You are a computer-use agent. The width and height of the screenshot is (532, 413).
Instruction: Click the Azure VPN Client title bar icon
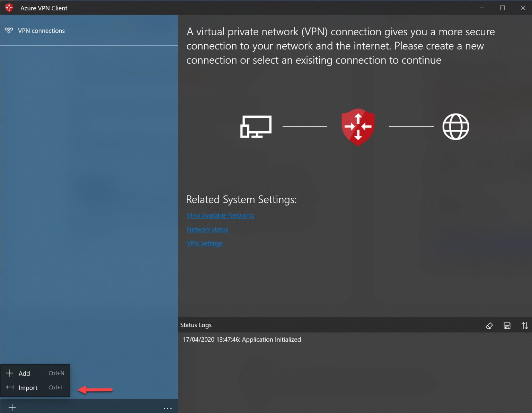tap(9, 7)
